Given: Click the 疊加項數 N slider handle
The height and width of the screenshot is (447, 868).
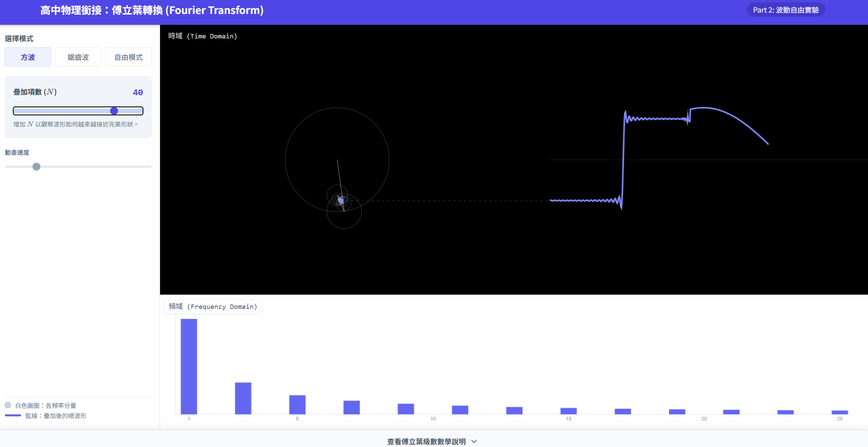Looking at the screenshot, I should tap(114, 111).
